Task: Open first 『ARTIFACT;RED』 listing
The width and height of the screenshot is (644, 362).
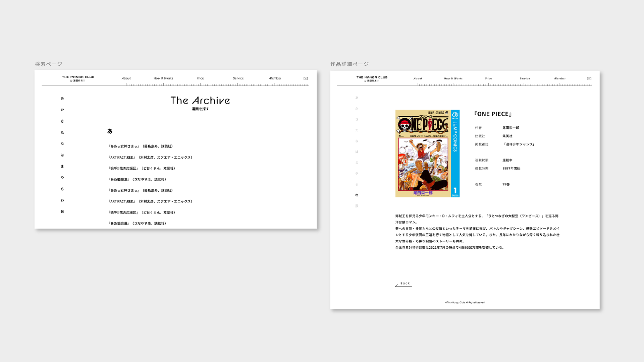Action: tap(150, 157)
